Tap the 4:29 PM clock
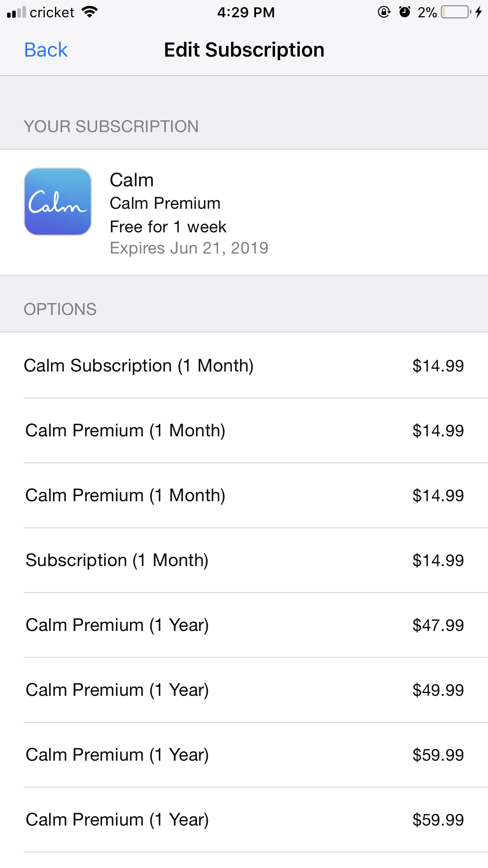Image resolution: width=488 pixels, height=868 pixels. click(x=246, y=13)
